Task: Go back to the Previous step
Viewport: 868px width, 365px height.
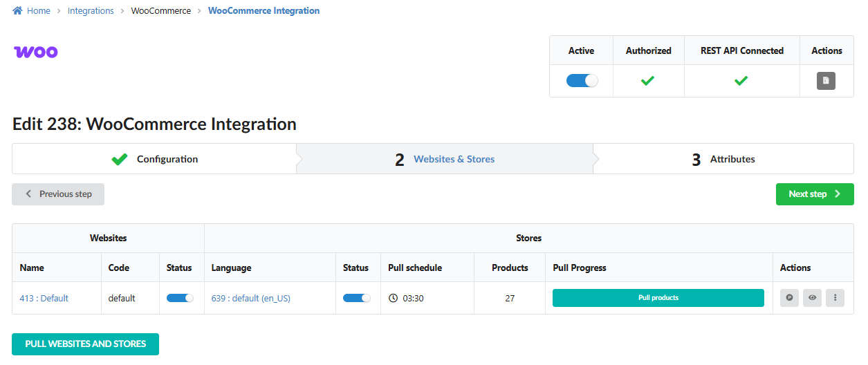Action: pos(58,194)
